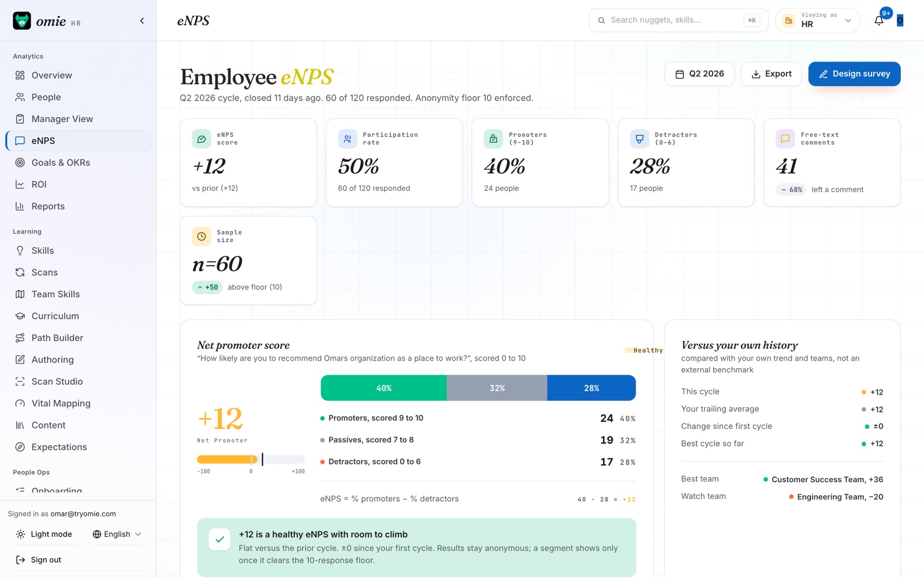Viewport: 924px width, 578px height.
Task: Click the Passives, scored 7 to 8 row
Action: (478, 440)
